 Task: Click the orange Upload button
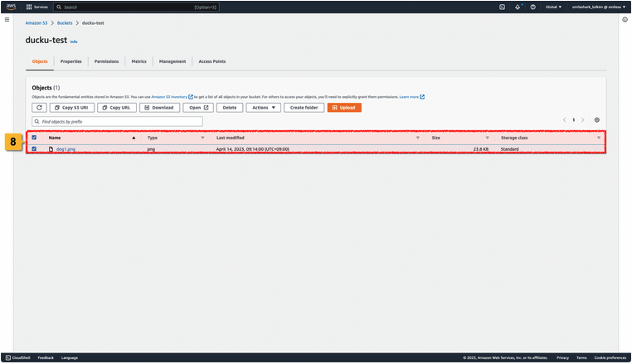344,108
